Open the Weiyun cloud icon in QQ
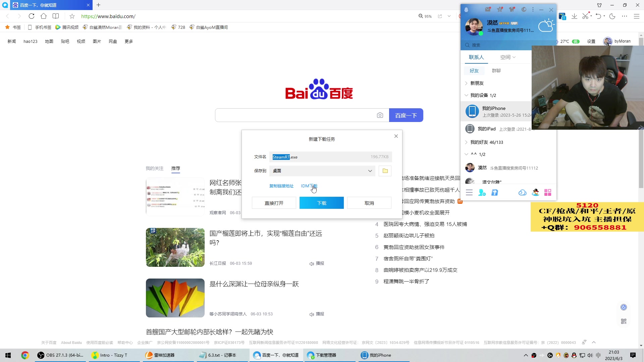This screenshot has height=362, width=644. click(x=522, y=192)
